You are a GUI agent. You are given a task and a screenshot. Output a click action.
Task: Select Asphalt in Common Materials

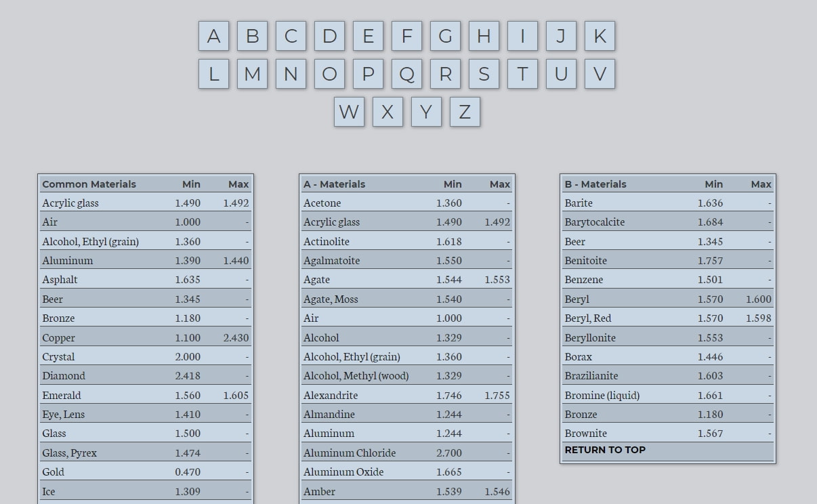point(146,280)
